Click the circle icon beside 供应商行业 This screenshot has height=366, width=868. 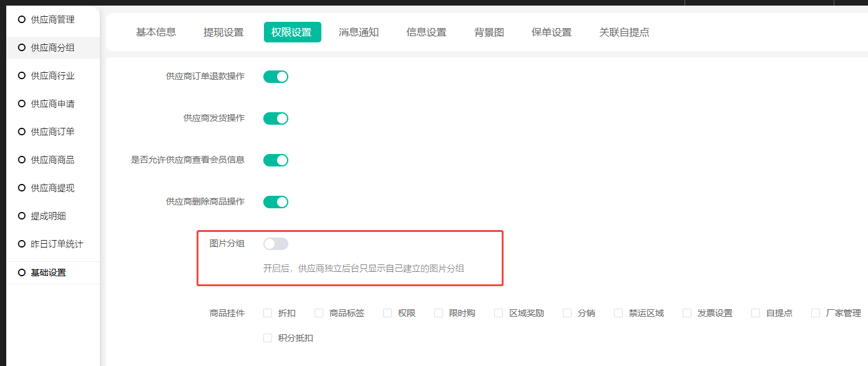[x=22, y=75]
